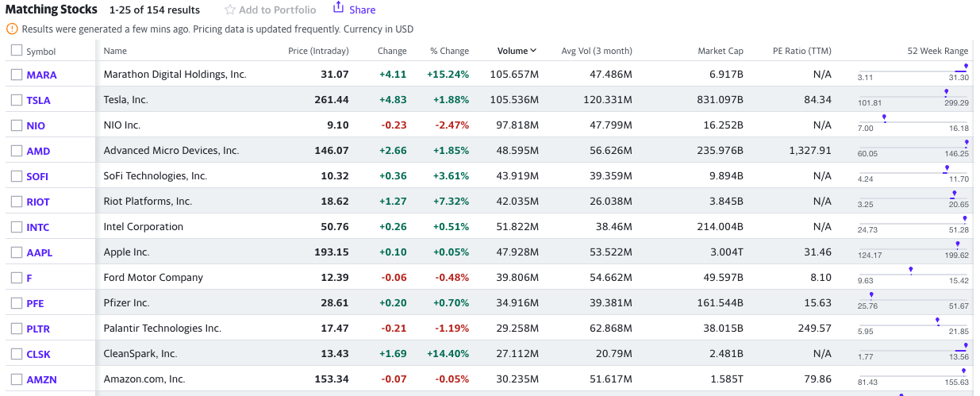Click Tesla's 52 week range marker
980x396 pixels.
[947, 93]
